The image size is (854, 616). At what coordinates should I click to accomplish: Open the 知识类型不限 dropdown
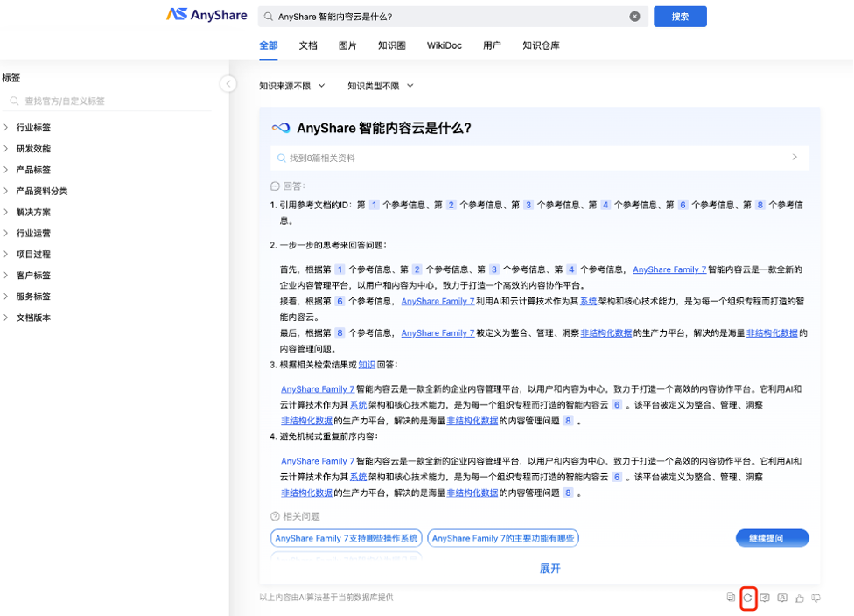point(381,86)
